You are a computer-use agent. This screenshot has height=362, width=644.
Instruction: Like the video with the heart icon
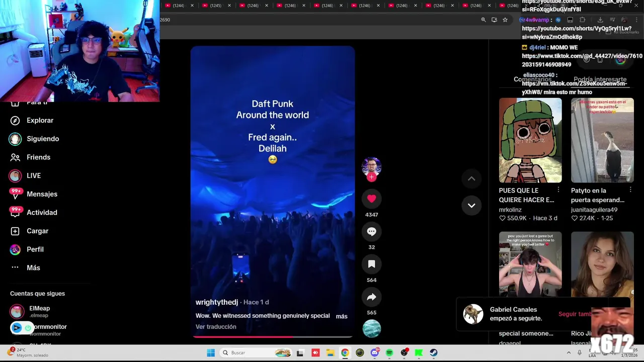(x=371, y=199)
